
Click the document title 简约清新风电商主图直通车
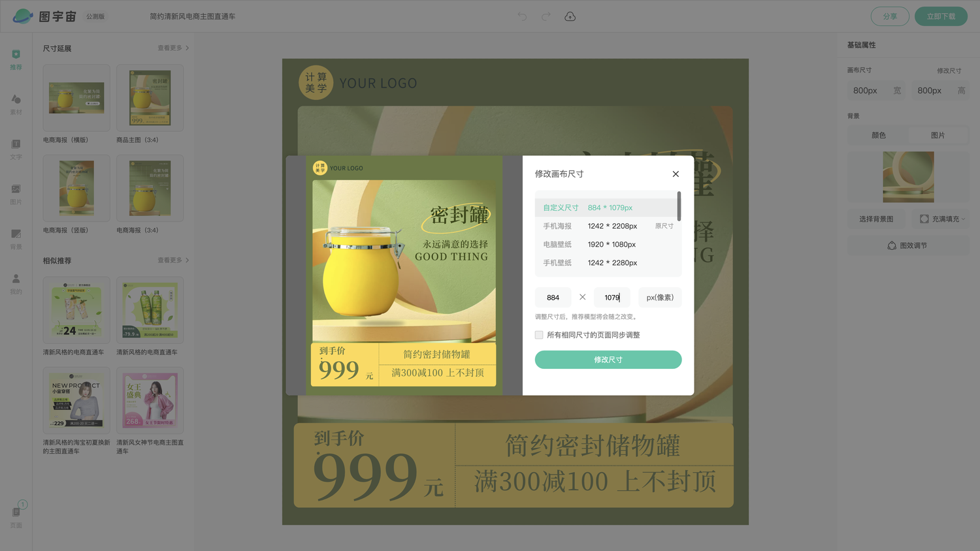(x=193, y=16)
